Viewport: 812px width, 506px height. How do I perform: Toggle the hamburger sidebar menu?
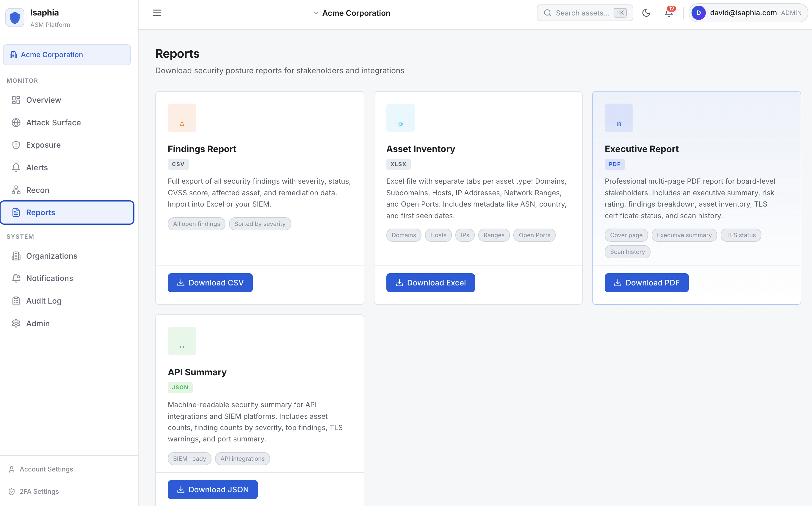click(x=157, y=13)
